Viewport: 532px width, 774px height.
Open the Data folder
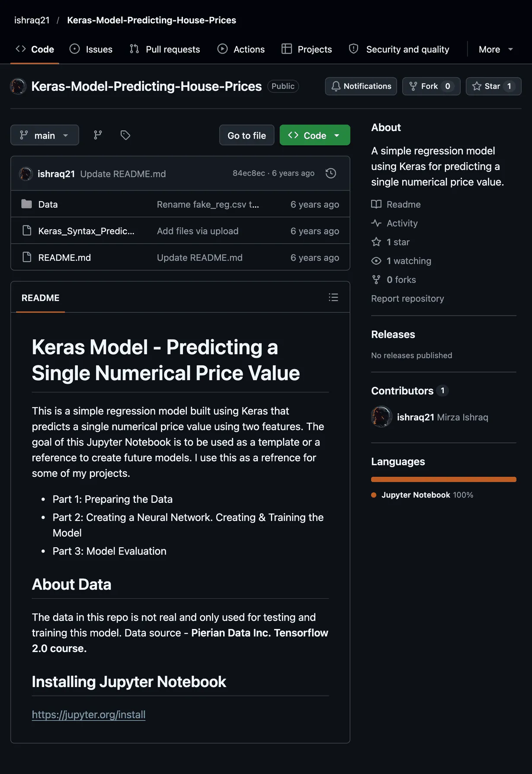click(x=48, y=204)
